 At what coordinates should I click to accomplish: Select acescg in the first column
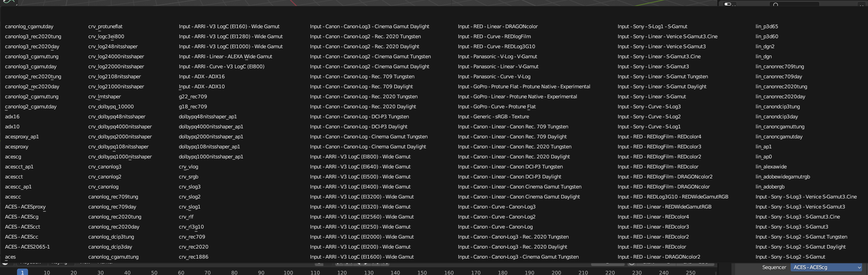tap(13, 157)
